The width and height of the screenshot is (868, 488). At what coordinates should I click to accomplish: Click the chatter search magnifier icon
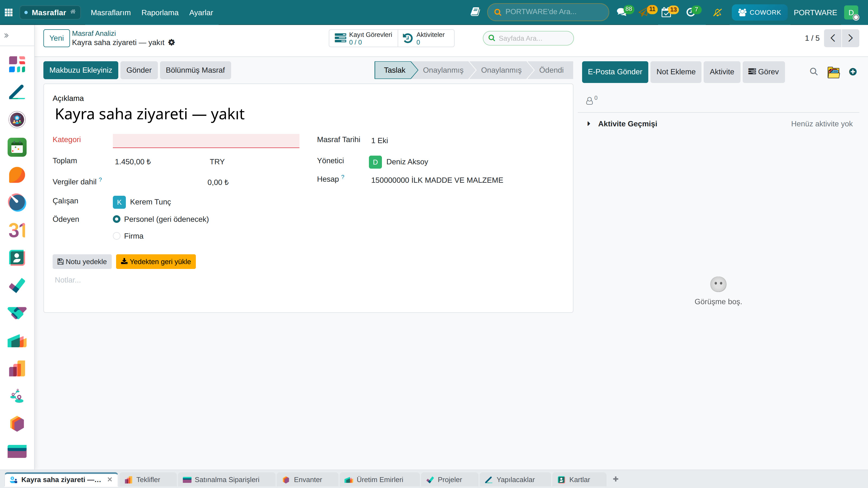coord(814,72)
